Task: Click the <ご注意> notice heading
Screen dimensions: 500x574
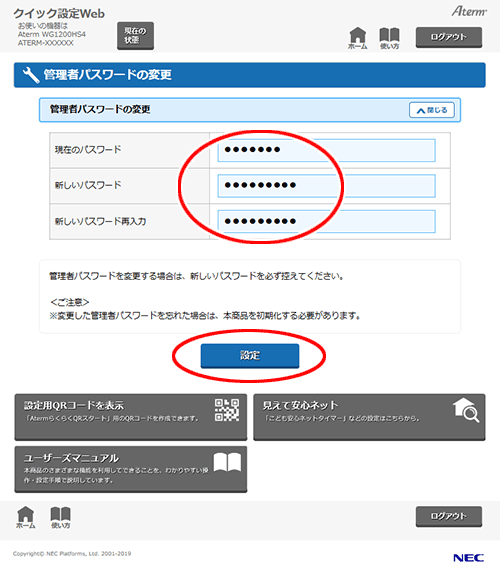Action: (x=70, y=302)
